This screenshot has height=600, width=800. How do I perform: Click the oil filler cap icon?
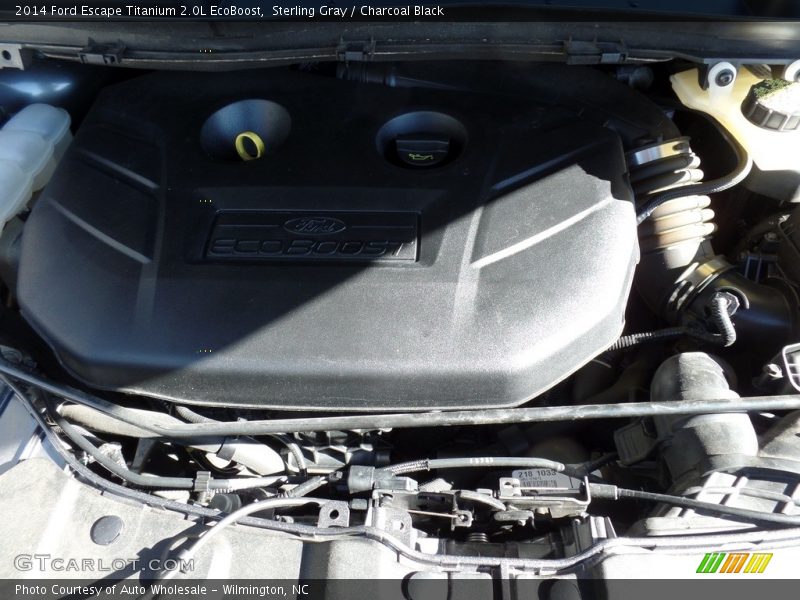(x=422, y=153)
